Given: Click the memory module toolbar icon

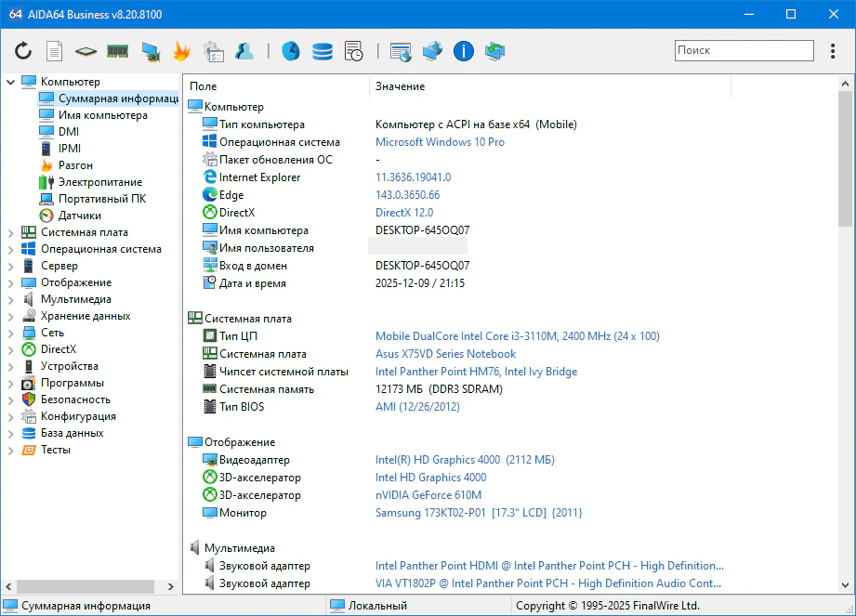Looking at the screenshot, I should pos(117,51).
